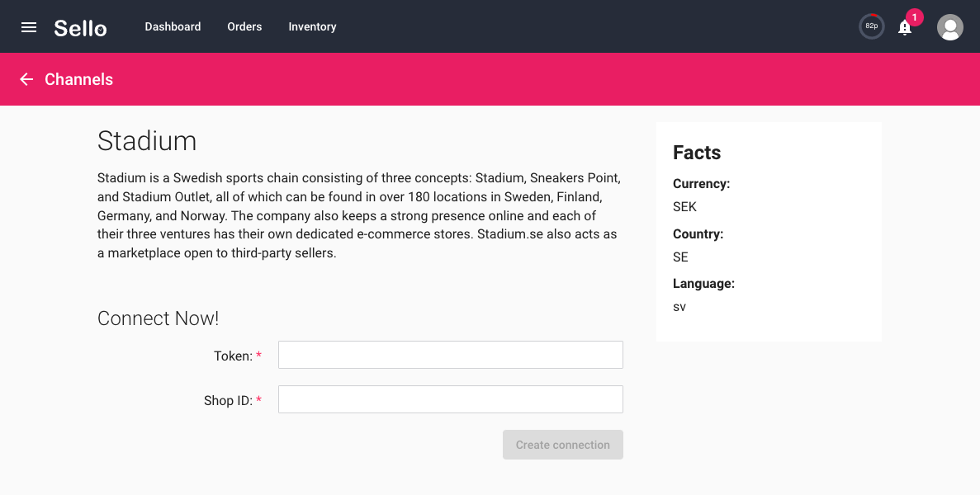The width and height of the screenshot is (980, 495).
Task: Click the Create connection button
Action: [562, 445]
